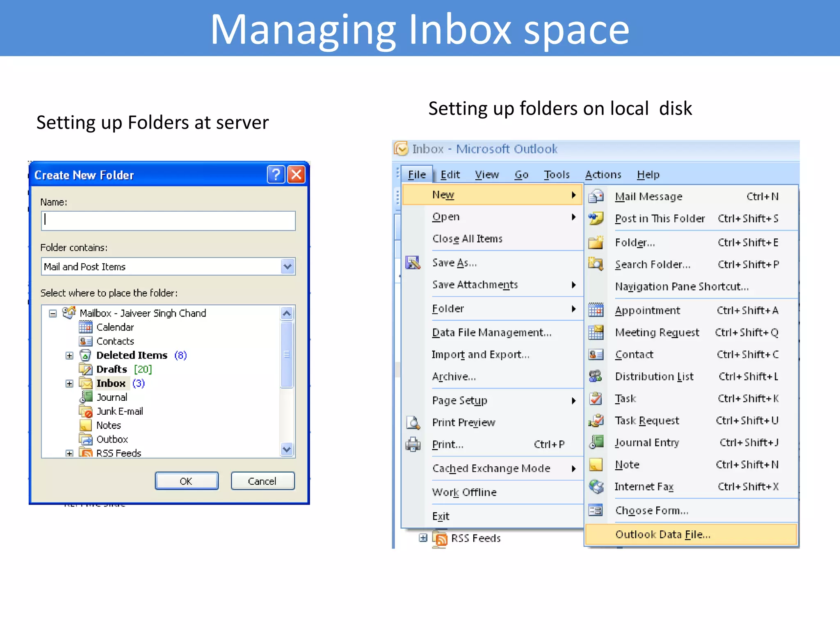The width and height of the screenshot is (840, 630).
Task: Click the help question mark button in dialog
Action: 276,174
